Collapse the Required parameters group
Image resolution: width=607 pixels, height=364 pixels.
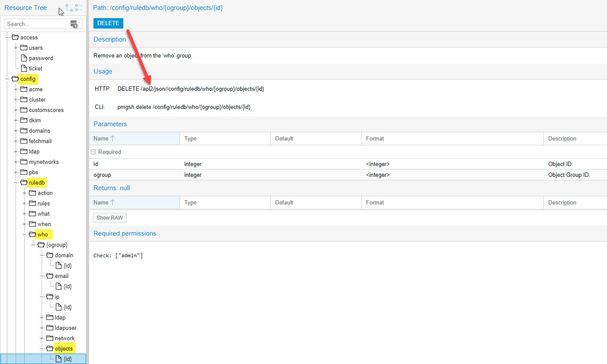click(93, 152)
